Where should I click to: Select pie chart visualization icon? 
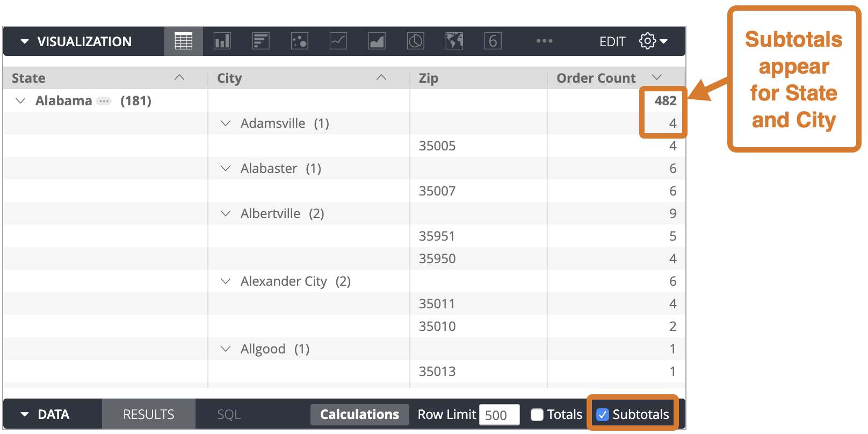coord(415,41)
